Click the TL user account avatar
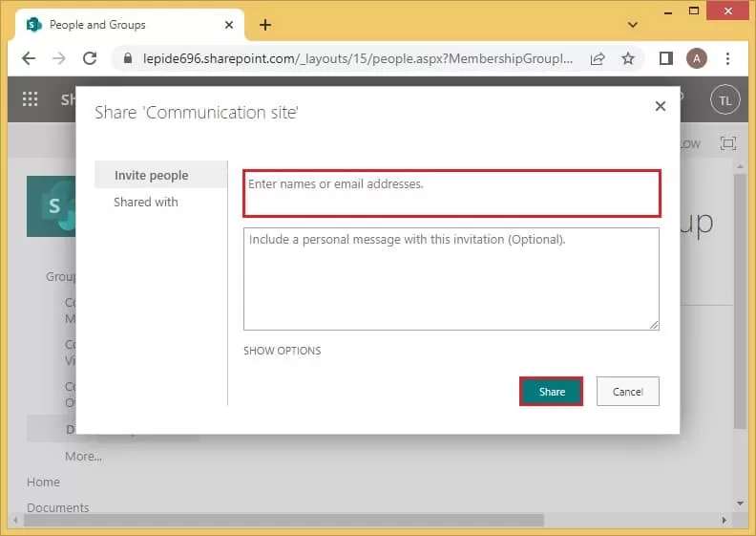The image size is (756, 536). click(725, 99)
